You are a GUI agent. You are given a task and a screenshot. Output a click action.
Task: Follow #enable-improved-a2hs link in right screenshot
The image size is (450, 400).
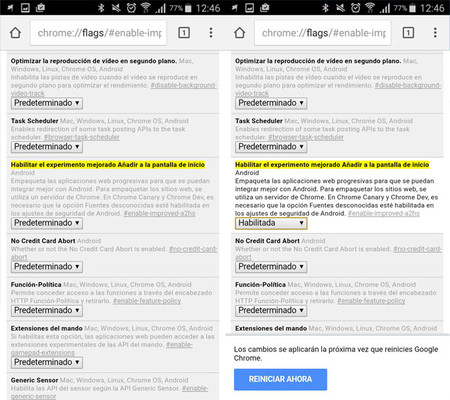tap(384, 213)
